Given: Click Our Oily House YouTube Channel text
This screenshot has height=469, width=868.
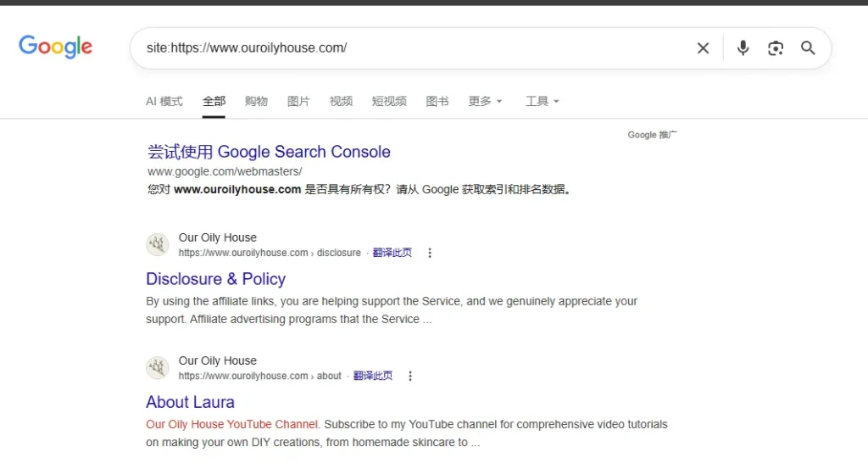Looking at the screenshot, I should [232, 425].
